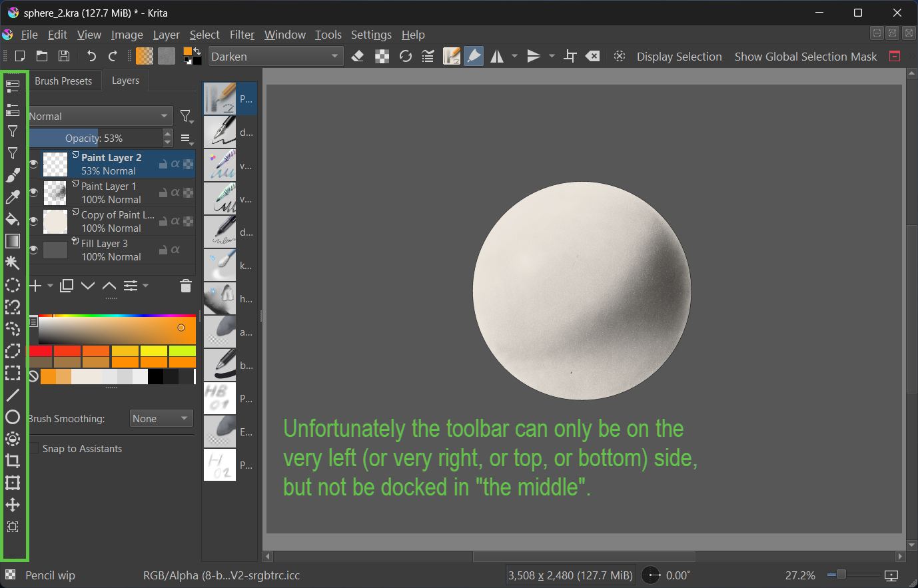Activate the Gradient tool in toolbox

[x=13, y=241]
